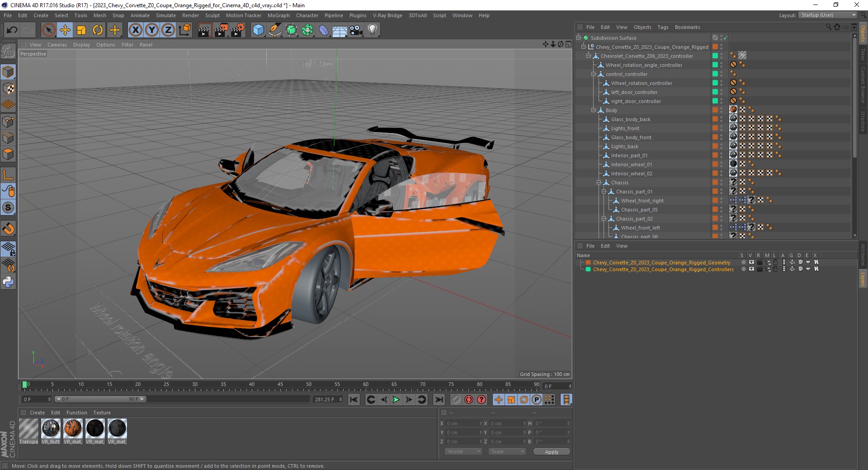Viewport: 868px width, 470px height.
Task: Switch to Points mode
Action: pyautogui.click(x=8, y=122)
